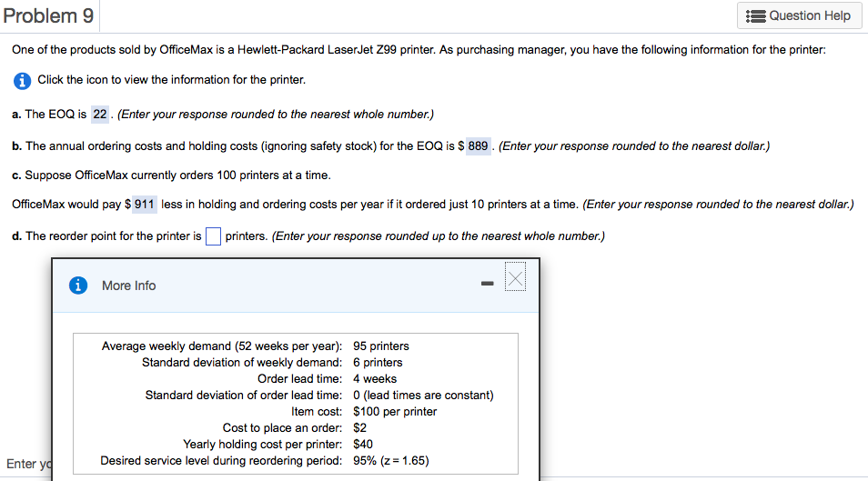Select the 6 printers standard deviation value
Viewport: 868px width, 481px height.
(x=378, y=363)
